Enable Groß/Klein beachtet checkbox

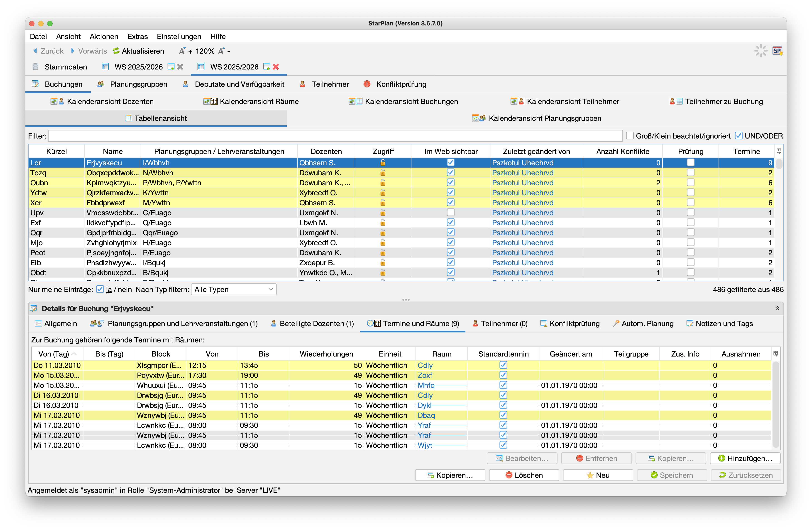[x=630, y=136]
